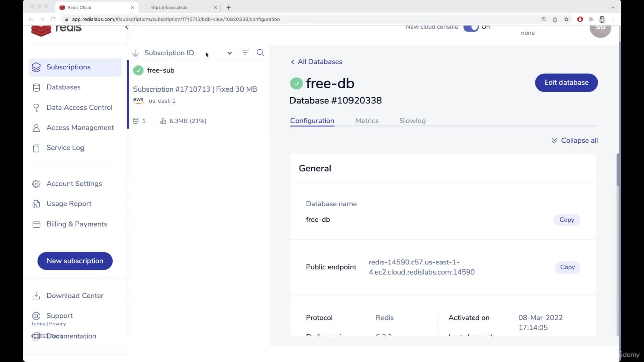Click the Subscriptions sidebar icon
Screen dimensions: 644x362
coord(36,67)
